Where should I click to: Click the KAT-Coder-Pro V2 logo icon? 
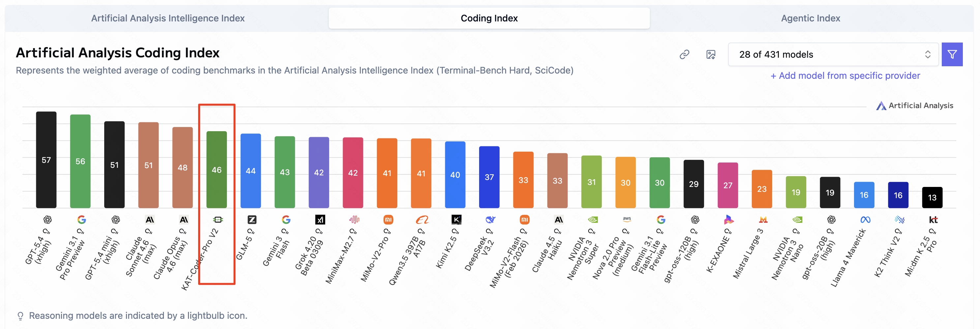tap(218, 220)
